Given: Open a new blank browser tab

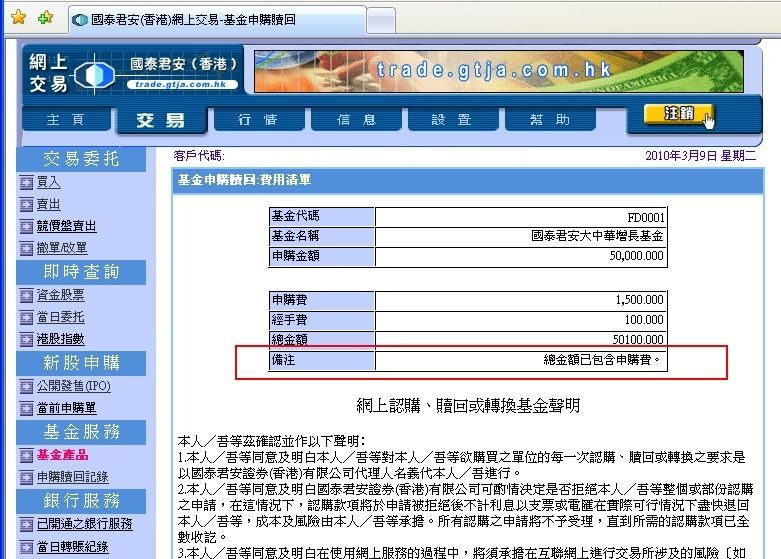Looking at the screenshot, I should 381,21.
